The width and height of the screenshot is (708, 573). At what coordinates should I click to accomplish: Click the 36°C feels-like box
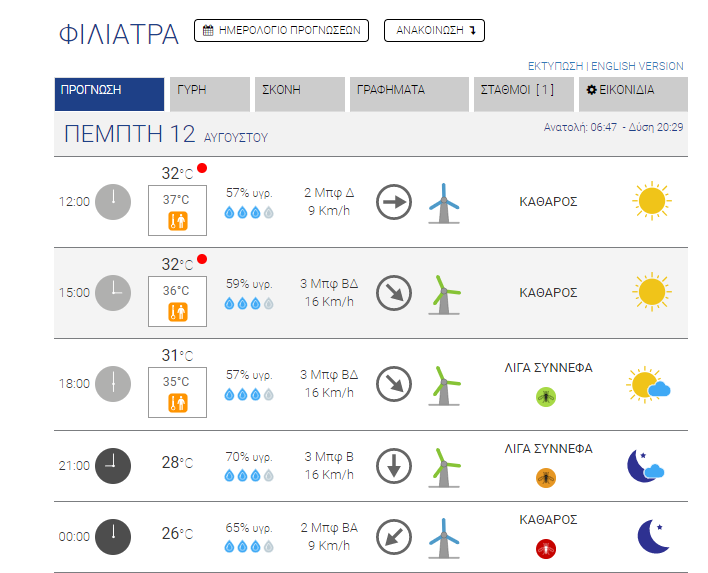click(x=177, y=302)
